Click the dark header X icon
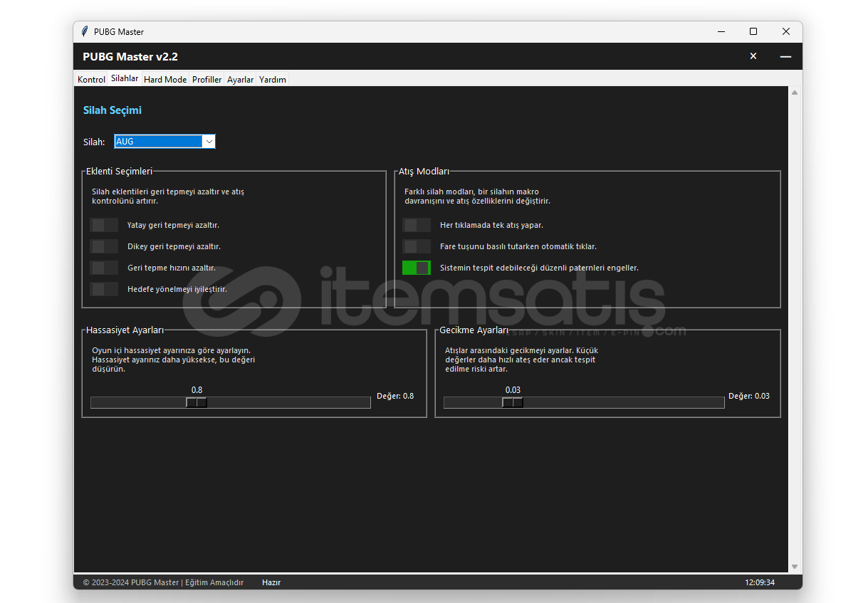The height and width of the screenshot is (603, 868). click(x=753, y=56)
